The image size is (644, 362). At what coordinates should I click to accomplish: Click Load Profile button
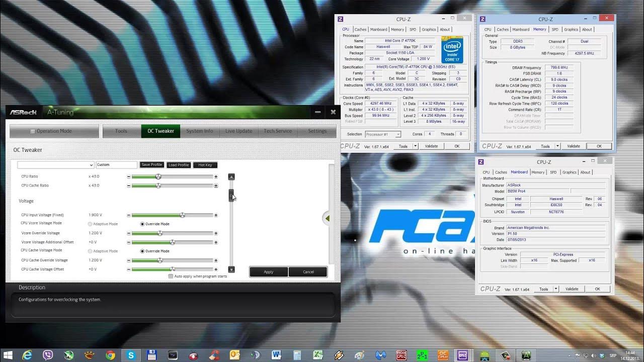tap(179, 165)
